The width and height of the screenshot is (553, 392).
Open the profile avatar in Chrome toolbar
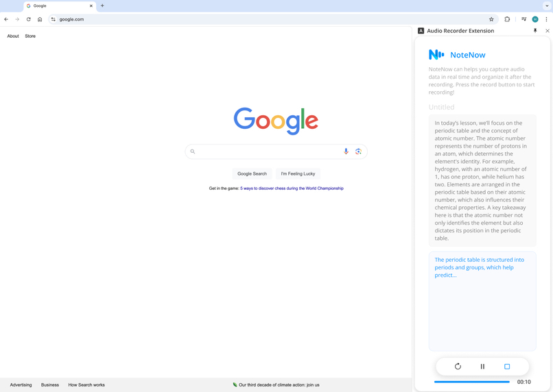tap(535, 19)
